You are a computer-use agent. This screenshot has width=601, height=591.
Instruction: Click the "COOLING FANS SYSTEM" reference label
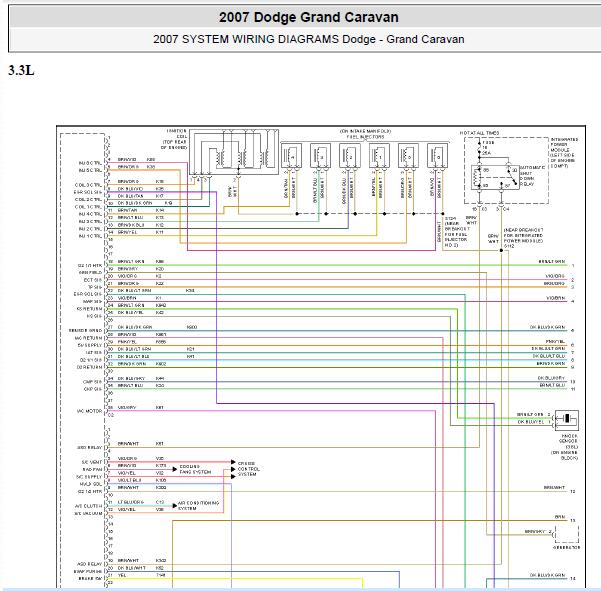click(x=195, y=469)
